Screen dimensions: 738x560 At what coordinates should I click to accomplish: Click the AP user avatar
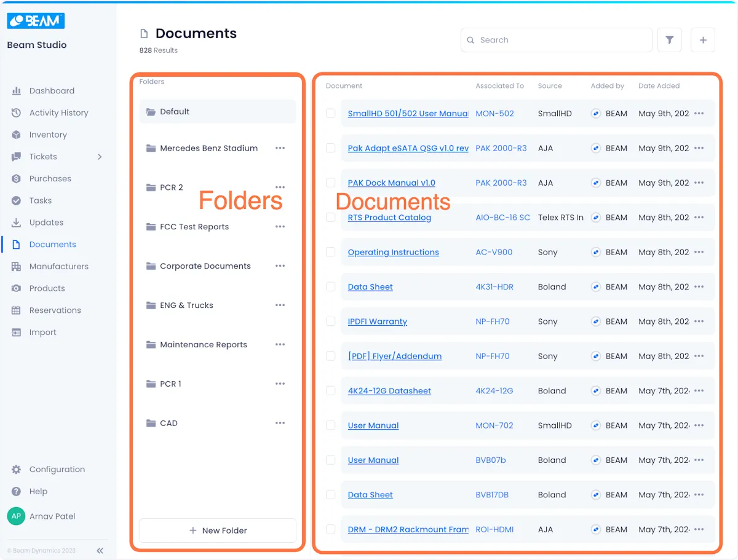click(x=16, y=516)
